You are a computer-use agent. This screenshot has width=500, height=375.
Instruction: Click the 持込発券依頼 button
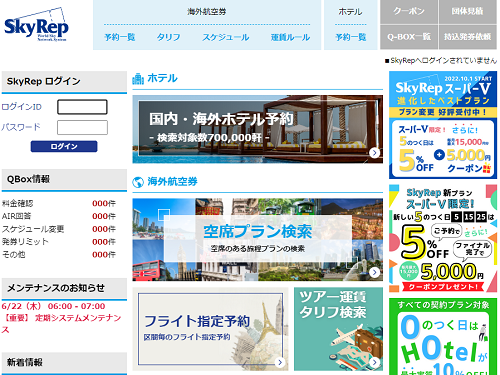(x=468, y=37)
